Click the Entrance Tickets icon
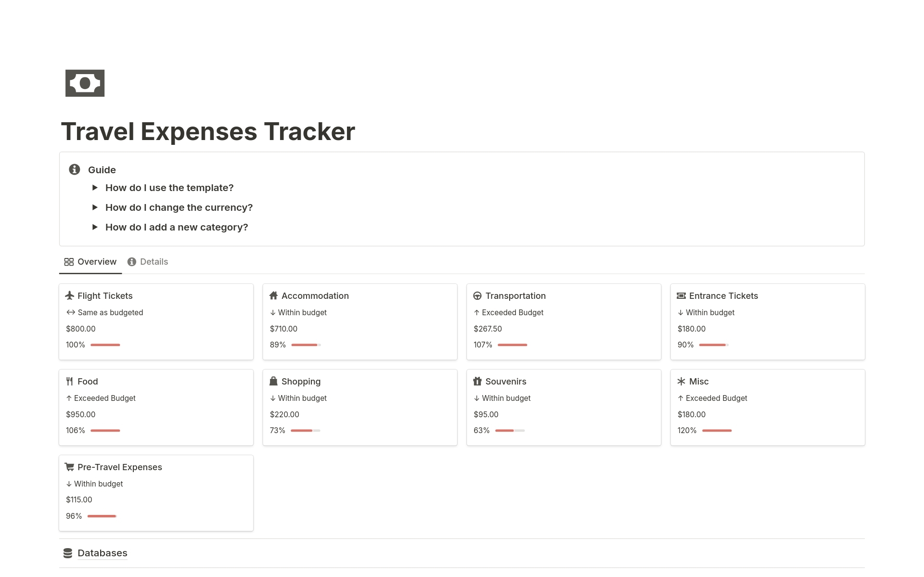 coord(681,295)
